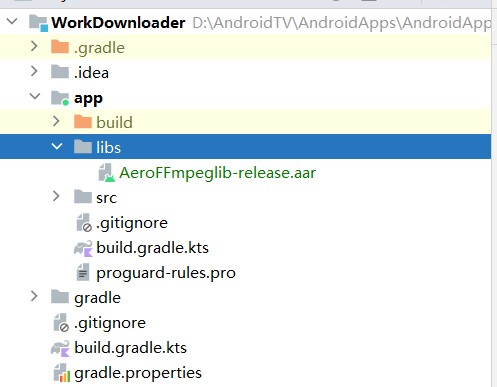The height and width of the screenshot is (387, 497).
Task: Expand the src folder arrow
Action: [x=56, y=196]
